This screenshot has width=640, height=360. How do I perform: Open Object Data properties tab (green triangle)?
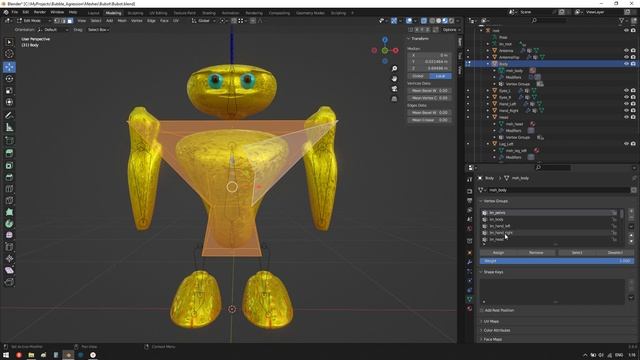point(469,300)
